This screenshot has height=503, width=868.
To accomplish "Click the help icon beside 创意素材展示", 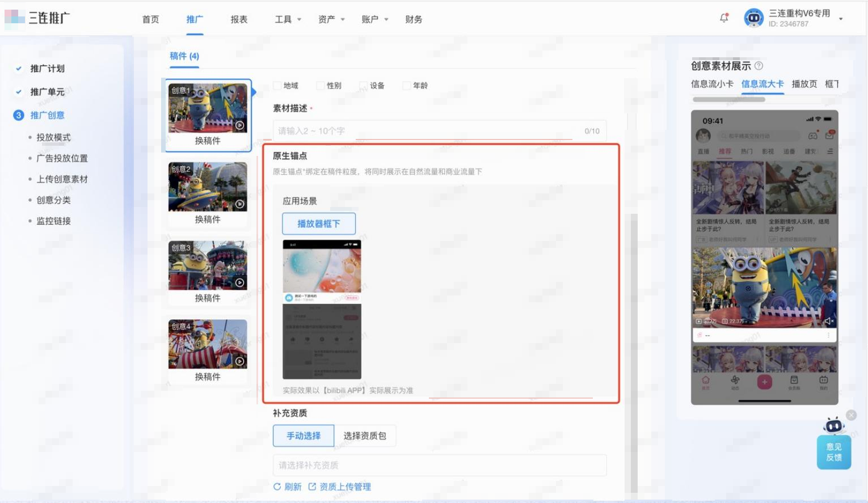I will [x=759, y=66].
